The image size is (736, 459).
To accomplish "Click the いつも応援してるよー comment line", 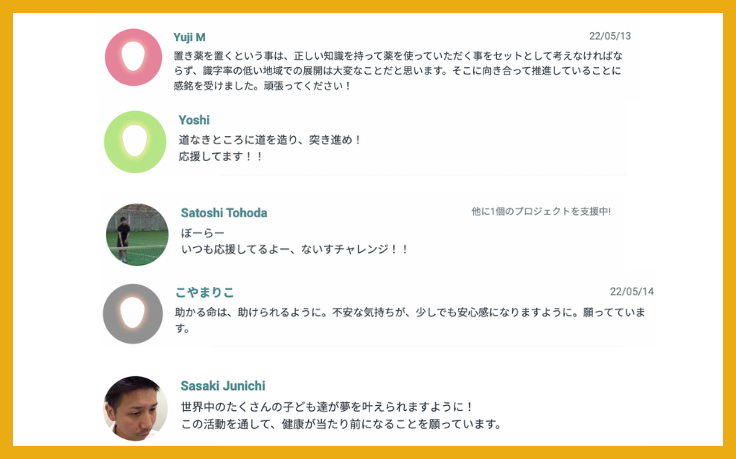I will (x=295, y=249).
